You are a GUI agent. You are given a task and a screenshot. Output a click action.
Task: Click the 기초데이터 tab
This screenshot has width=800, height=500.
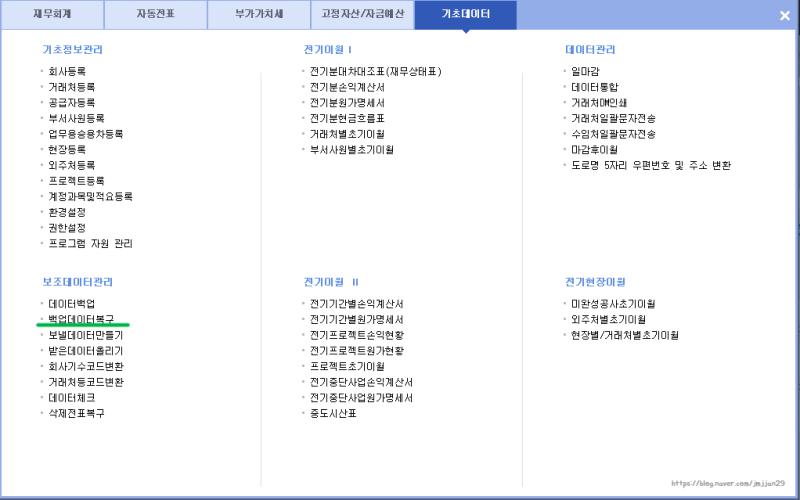(465, 14)
